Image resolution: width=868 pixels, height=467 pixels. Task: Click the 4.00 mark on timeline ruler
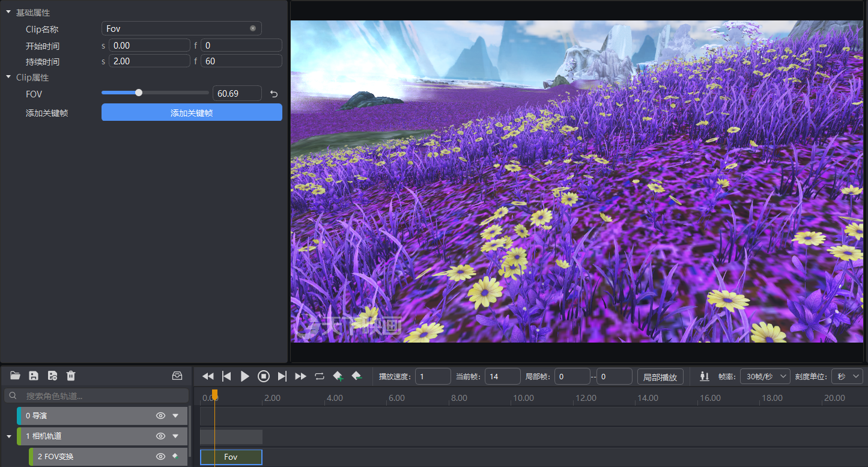point(335,398)
